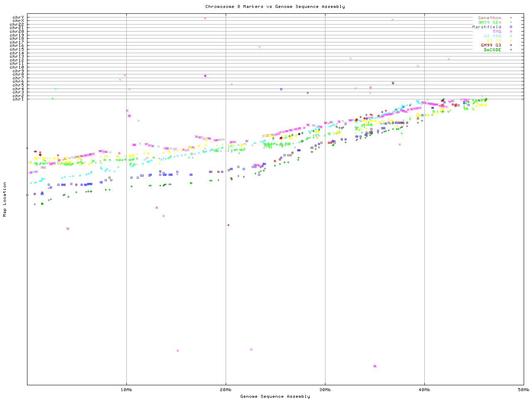Click the WI YAC triangle legend marker

[511, 36]
